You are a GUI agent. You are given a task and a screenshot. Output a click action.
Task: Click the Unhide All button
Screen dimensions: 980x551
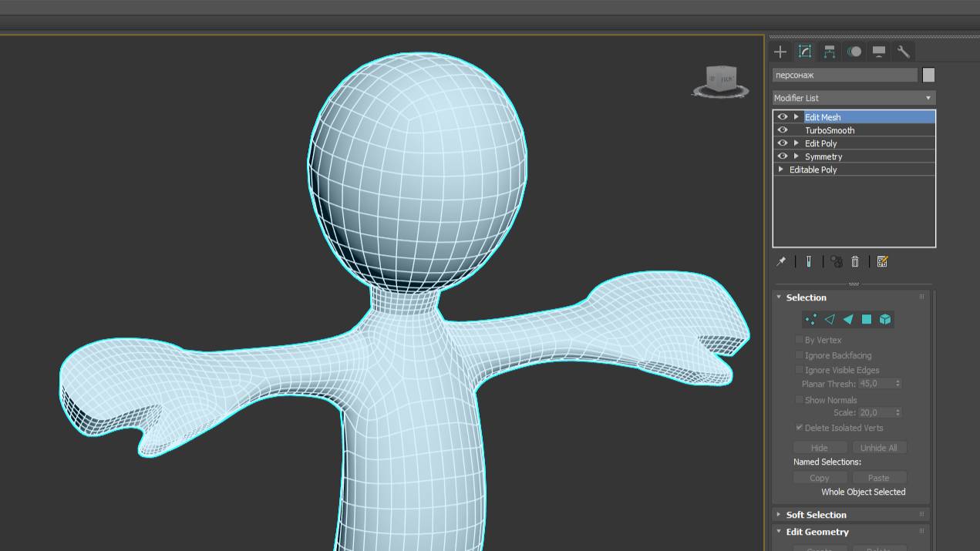pyautogui.click(x=879, y=448)
